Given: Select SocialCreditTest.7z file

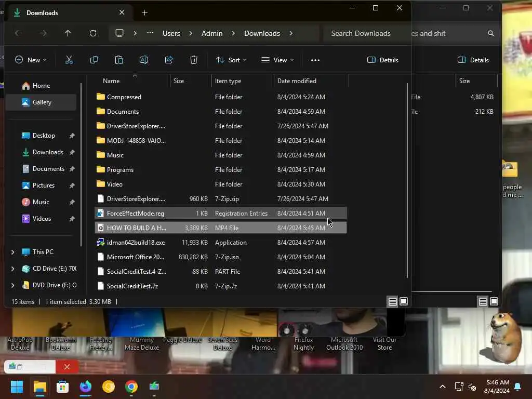Looking at the screenshot, I should (x=220, y=286).
